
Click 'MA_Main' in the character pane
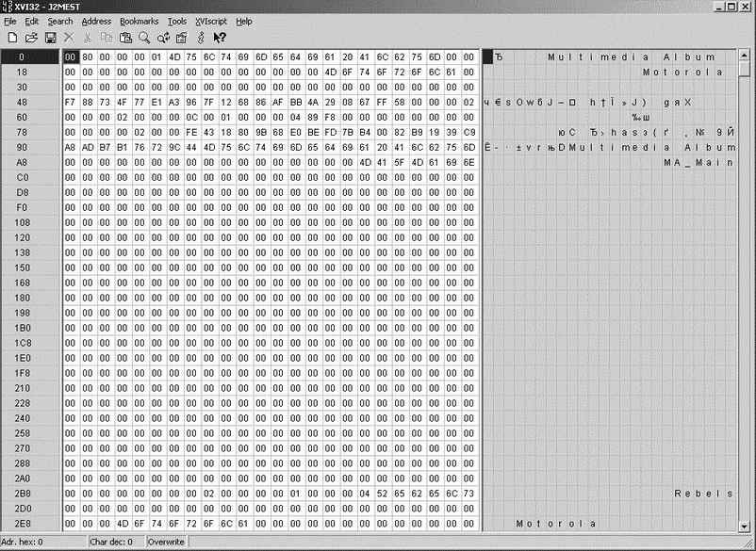pos(698,162)
